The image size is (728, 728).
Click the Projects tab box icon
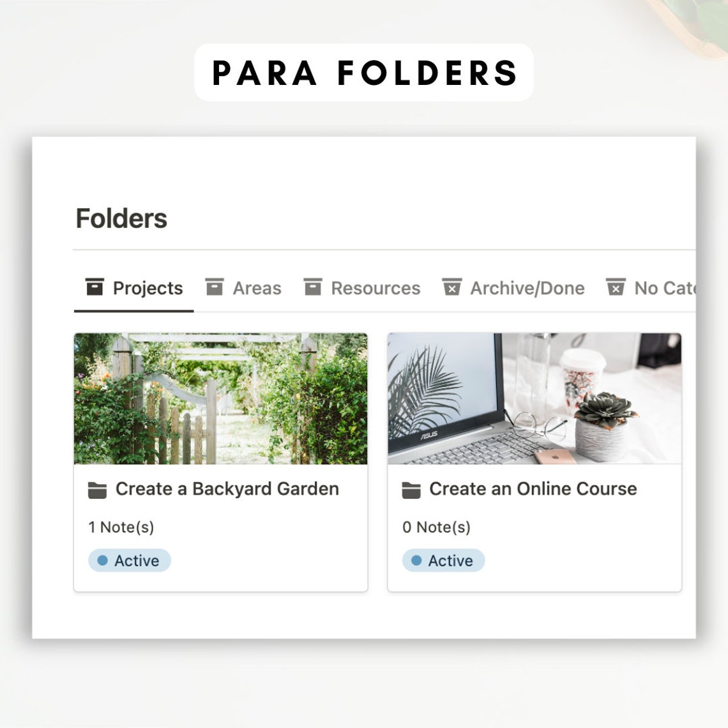[x=95, y=287]
